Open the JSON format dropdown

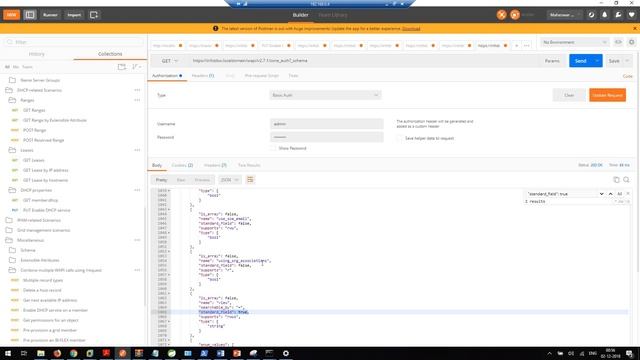coord(230,180)
